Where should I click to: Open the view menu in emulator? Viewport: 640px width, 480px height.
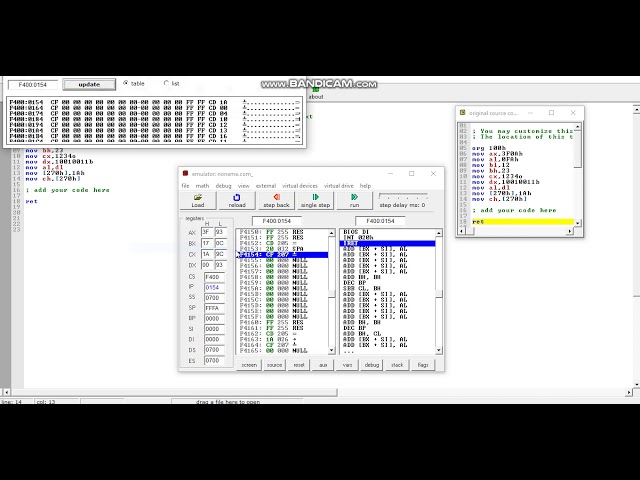tap(244, 186)
